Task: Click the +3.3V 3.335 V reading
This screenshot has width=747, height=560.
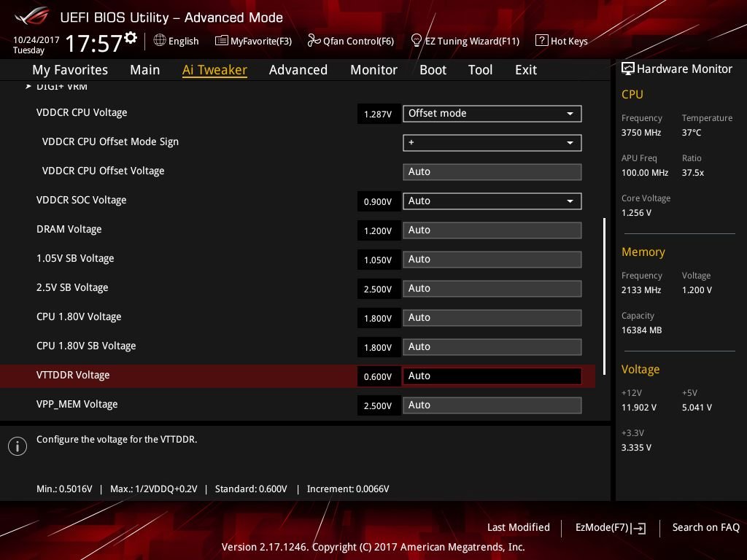Action: [636, 448]
